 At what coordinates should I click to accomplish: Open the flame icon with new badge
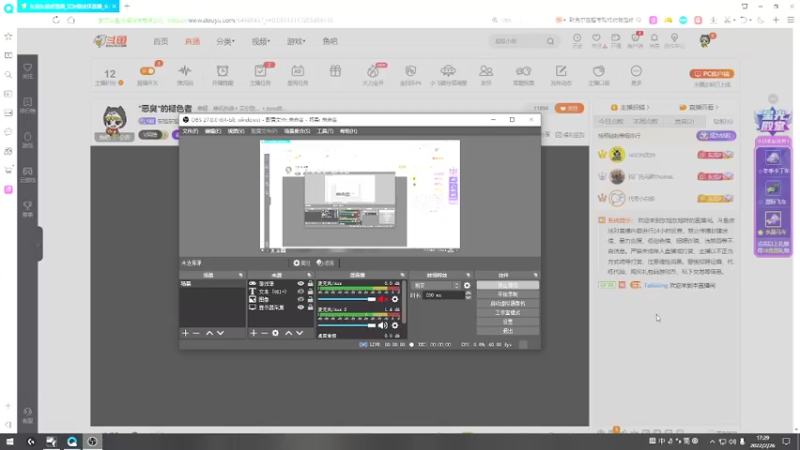(x=373, y=71)
